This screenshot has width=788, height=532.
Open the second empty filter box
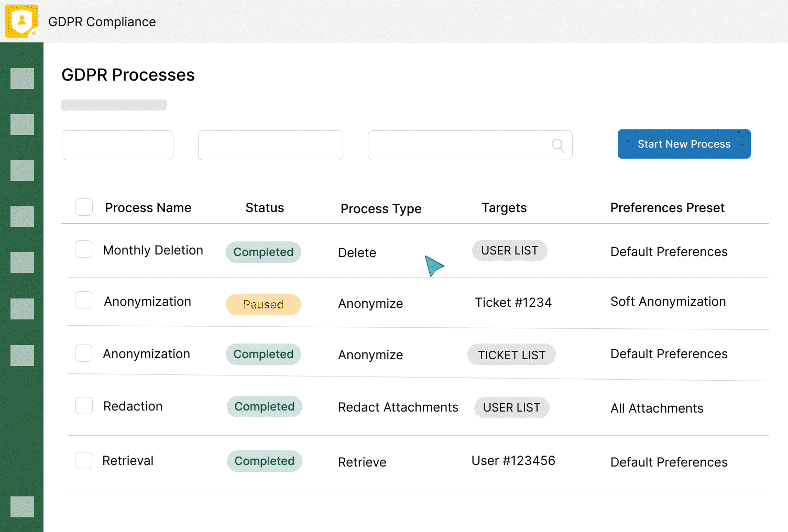tap(270, 145)
